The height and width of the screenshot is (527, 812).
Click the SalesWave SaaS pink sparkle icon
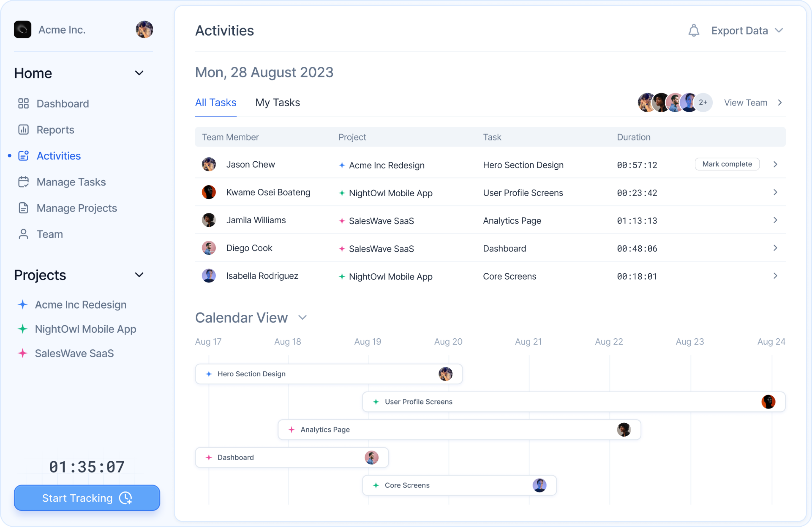23,353
